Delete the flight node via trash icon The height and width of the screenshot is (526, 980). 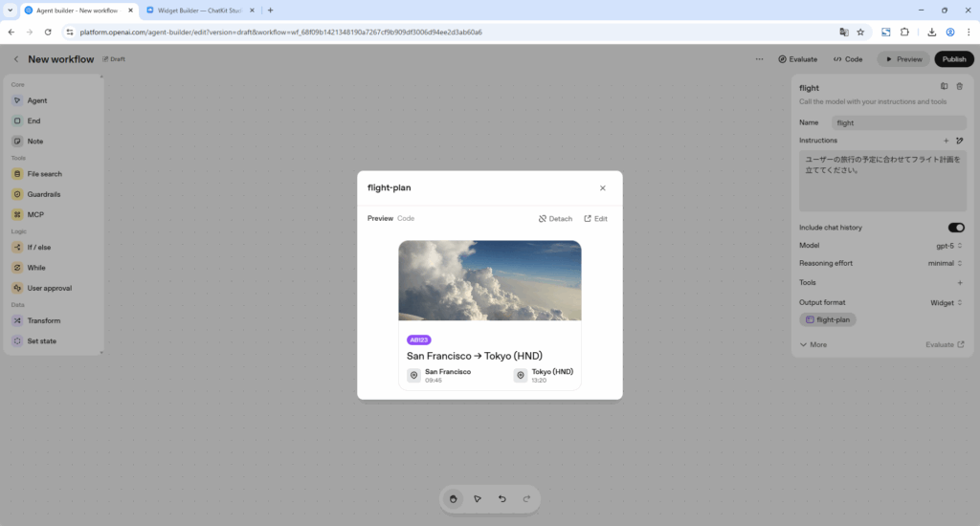[960, 87]
